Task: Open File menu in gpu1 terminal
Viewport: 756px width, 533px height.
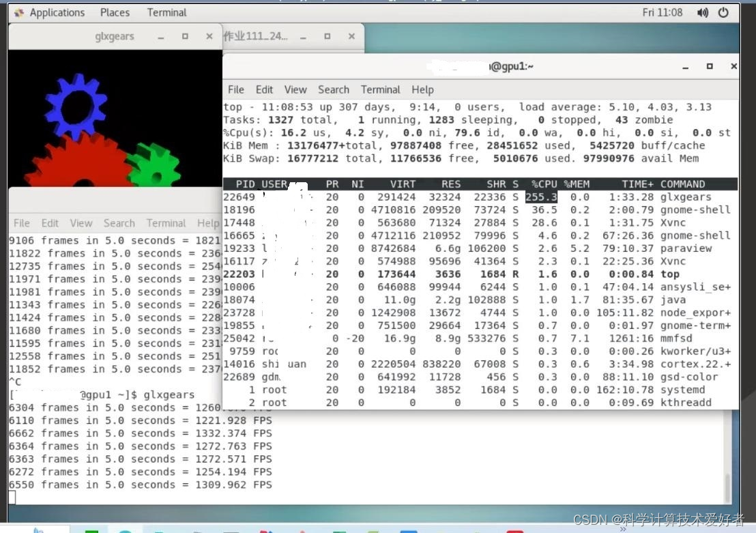Action: point(236,89)
